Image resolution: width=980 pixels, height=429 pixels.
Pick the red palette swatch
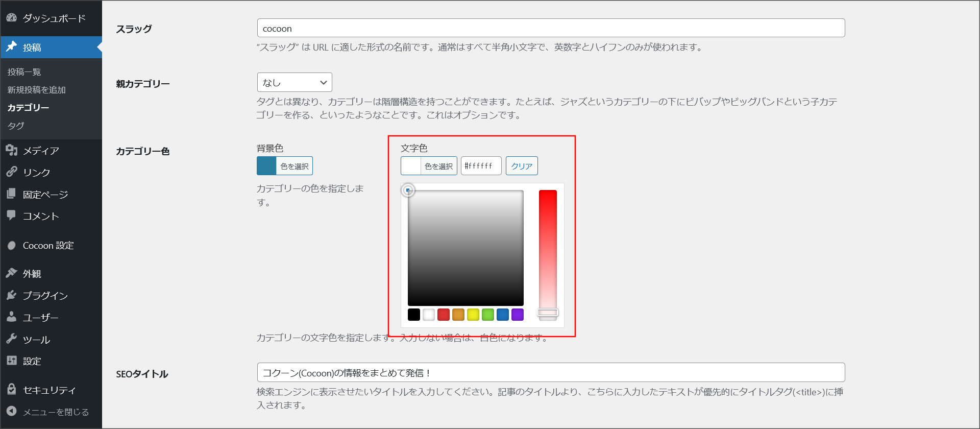[444, 315]
